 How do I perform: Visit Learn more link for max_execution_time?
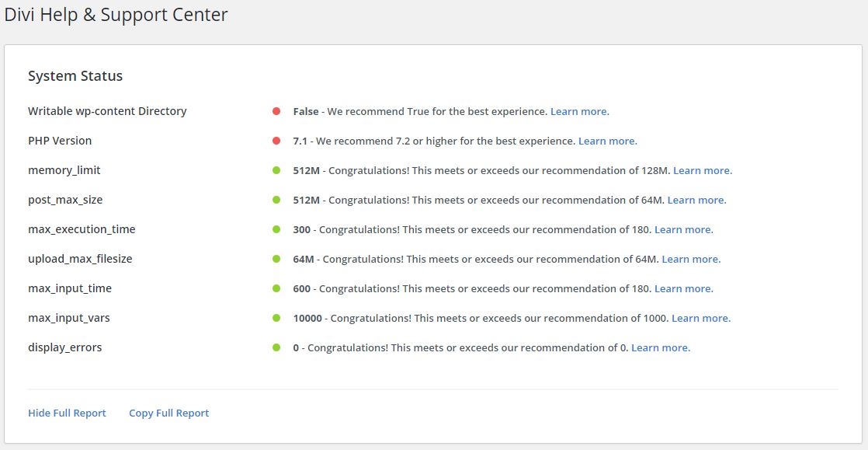tap(684, 229)
